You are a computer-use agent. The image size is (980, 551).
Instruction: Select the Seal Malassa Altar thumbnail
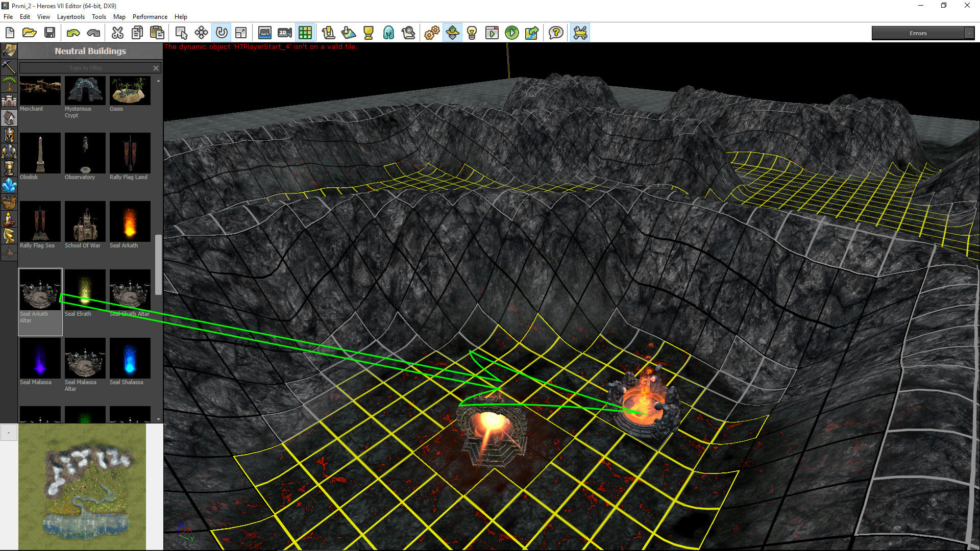click(x=85, y=358)
